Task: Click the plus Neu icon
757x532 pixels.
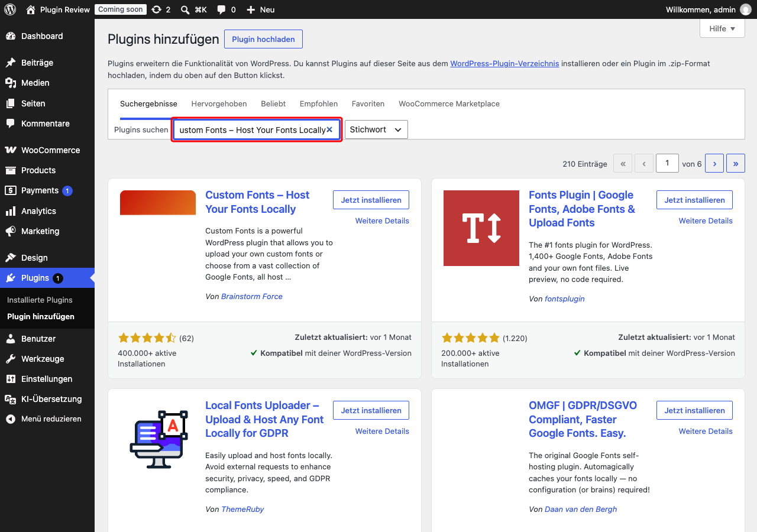Action: point(251,9)
